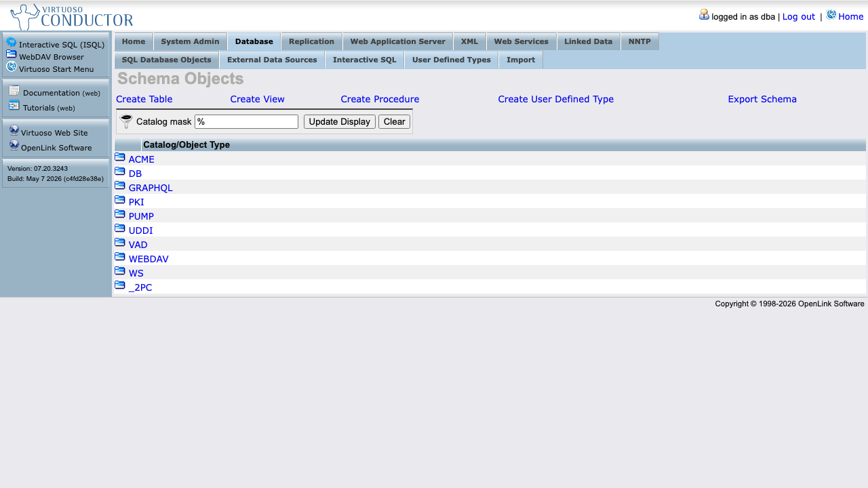Click the WS catalog folder icon
Viewport: 868px width, 488px height.
click(x=120, y=271)
